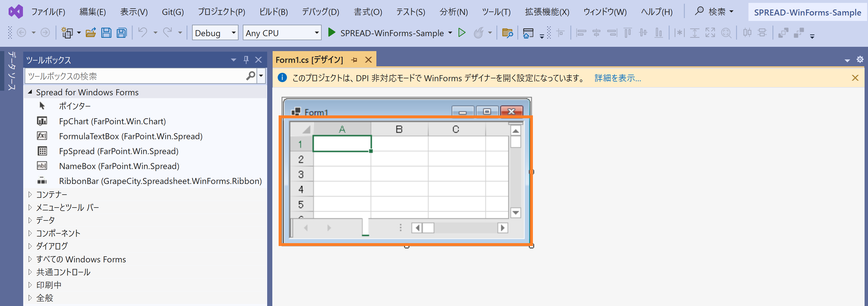
Task: Open the 編集(E) menu
Action: pos(93,12)
